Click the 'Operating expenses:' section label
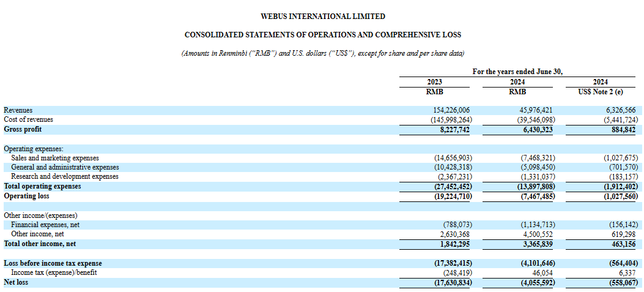The image size is (644, 292). click(33, 149)
